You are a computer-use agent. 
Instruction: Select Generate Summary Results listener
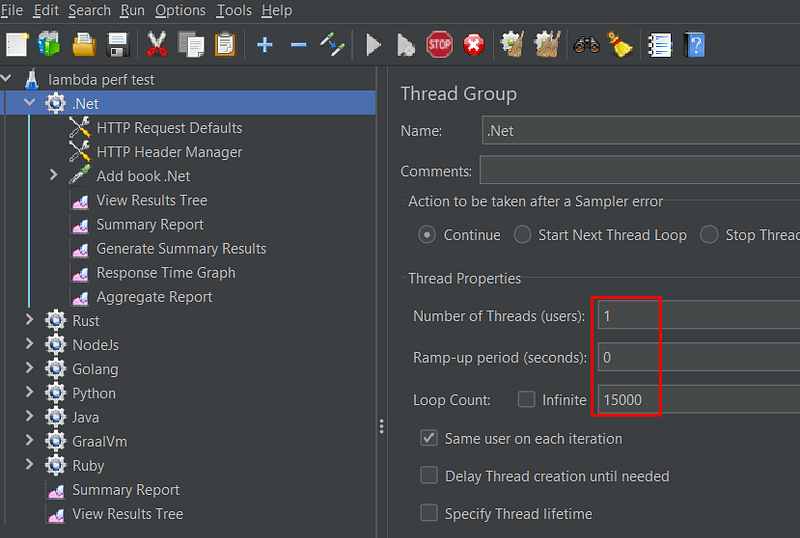point(181,249)
